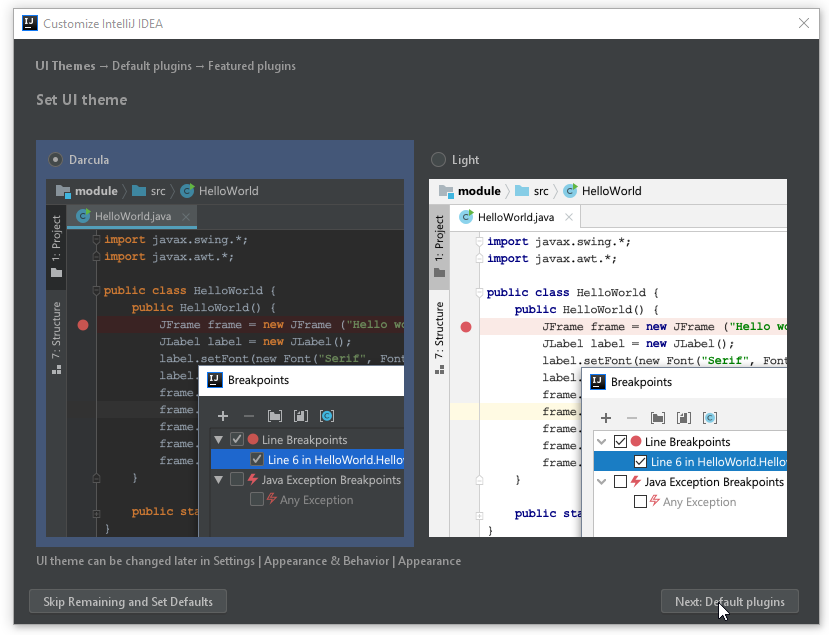Click the IntelliJ IDEA logo in the title bar

(28, 23)
